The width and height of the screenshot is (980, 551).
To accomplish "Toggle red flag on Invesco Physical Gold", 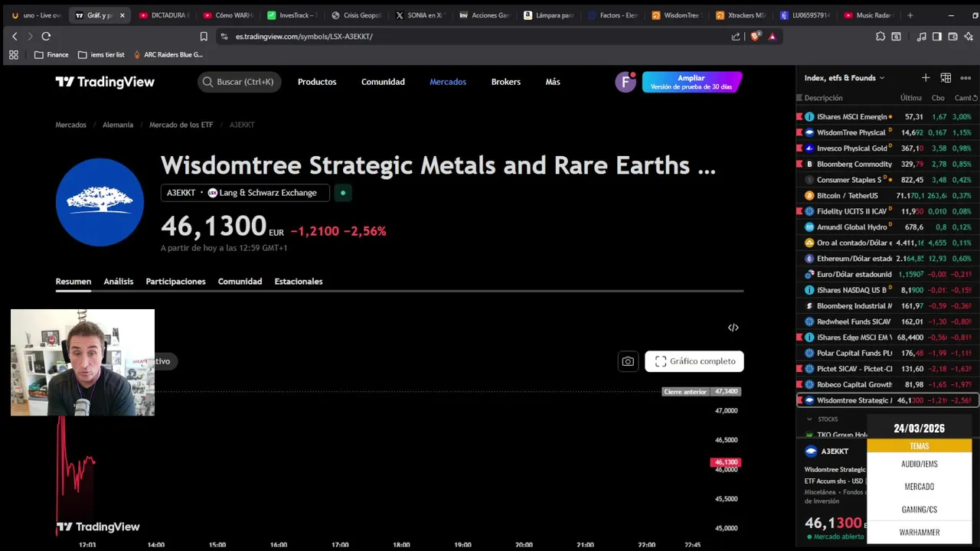I will (x=799, y=148).
